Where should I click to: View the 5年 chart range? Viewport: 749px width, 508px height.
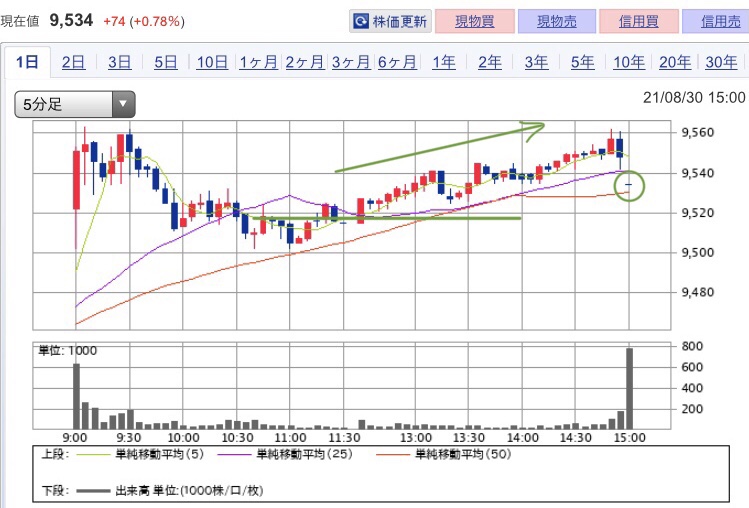coord(583,62)
